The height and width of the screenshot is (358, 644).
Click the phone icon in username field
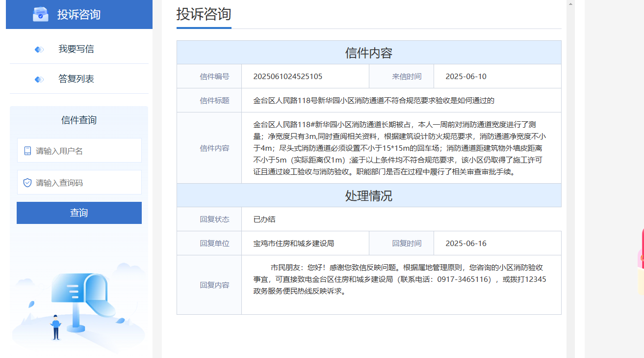coord(27,151)
